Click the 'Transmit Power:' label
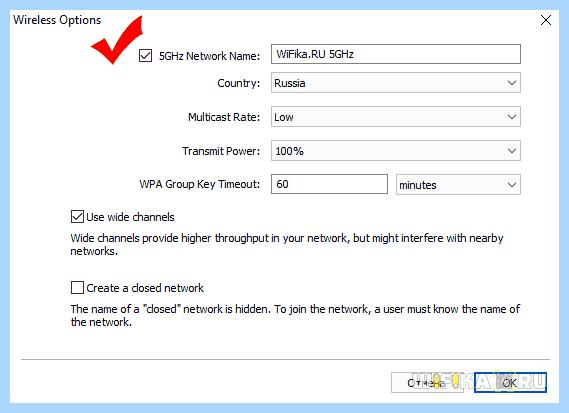 tap(221, 151)
